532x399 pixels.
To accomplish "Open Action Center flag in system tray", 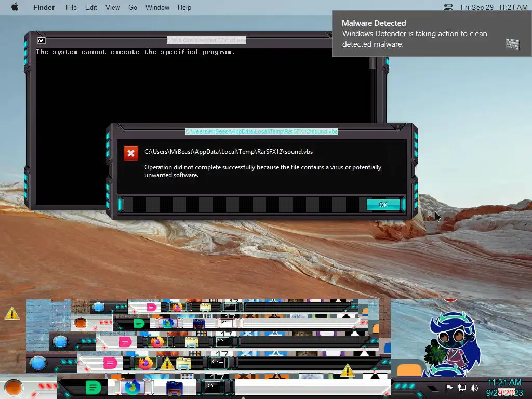I will [x=449, y=388].
